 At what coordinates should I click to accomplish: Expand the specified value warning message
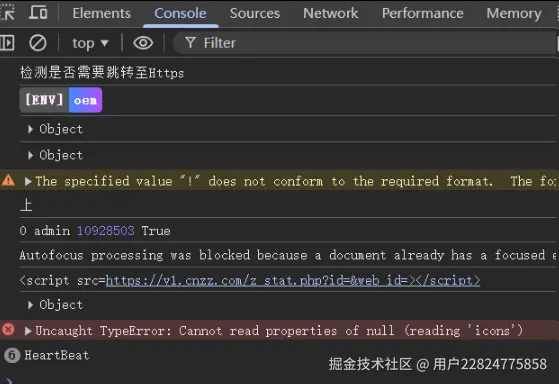[x=28, y=181]
